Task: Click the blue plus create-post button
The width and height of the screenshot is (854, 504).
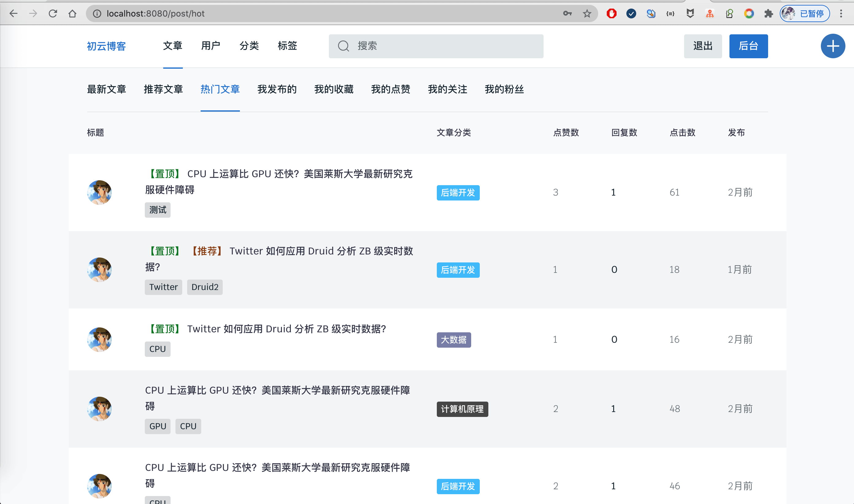Action: pos(833,46)
